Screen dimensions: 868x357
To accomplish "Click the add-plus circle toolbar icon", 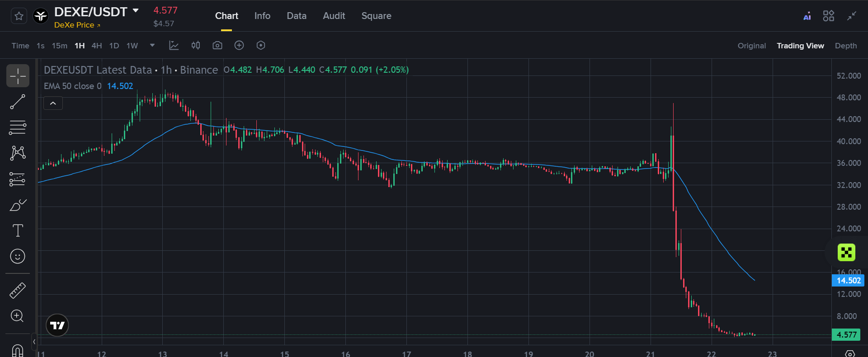I will (x=239, y=45).
